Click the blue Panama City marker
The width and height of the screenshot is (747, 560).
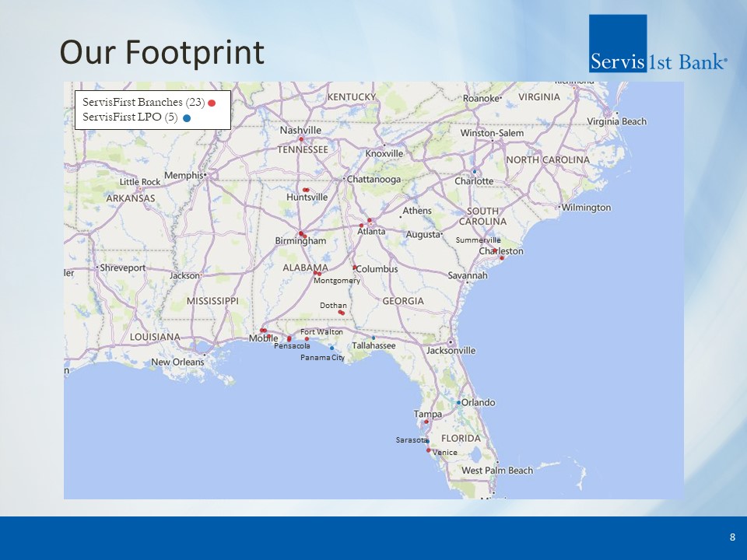tap(331, 348)
